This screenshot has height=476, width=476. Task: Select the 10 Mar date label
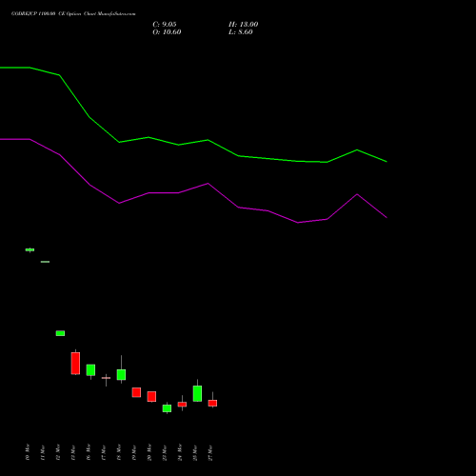coord(28,452)
